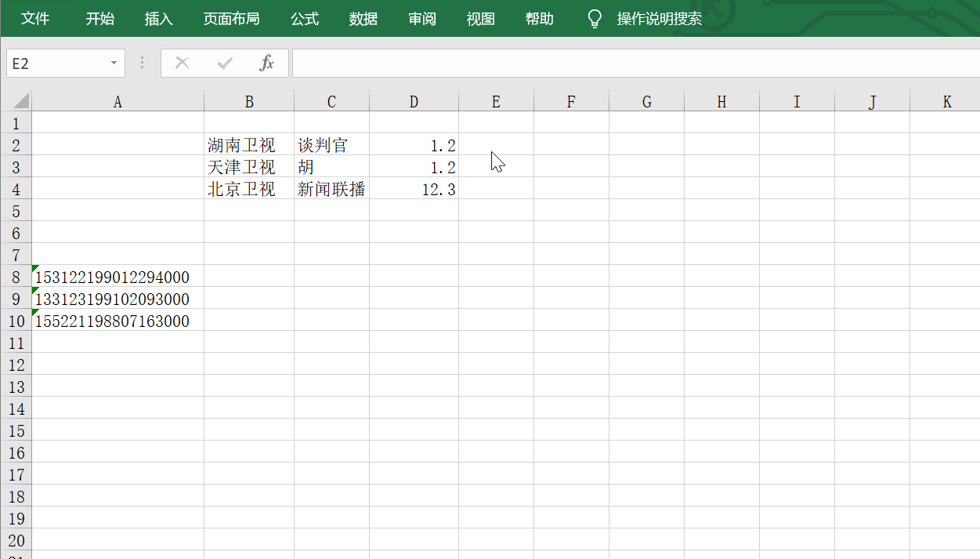
Task: Select column B header
Action: pyautogui.click(x=249, y=102)
